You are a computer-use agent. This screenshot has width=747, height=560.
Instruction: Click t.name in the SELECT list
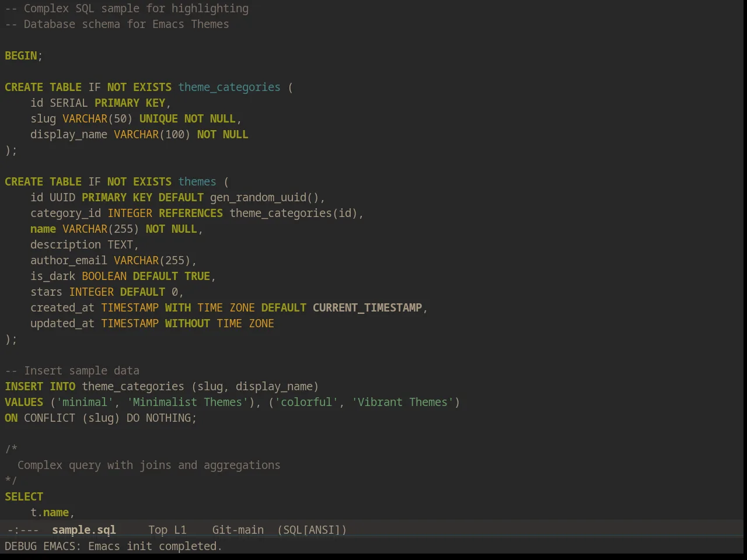pyautogui.click(x=50, y=512)
